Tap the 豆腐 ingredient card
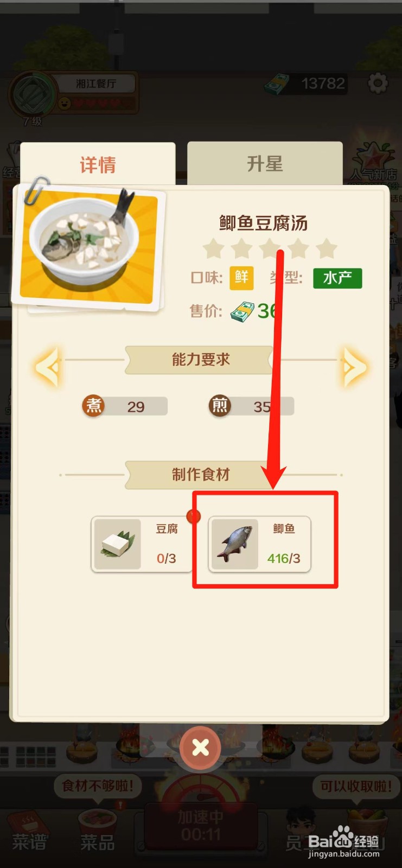Image resolution: width=402 pixels, height=868 pixels. [142, 544]
